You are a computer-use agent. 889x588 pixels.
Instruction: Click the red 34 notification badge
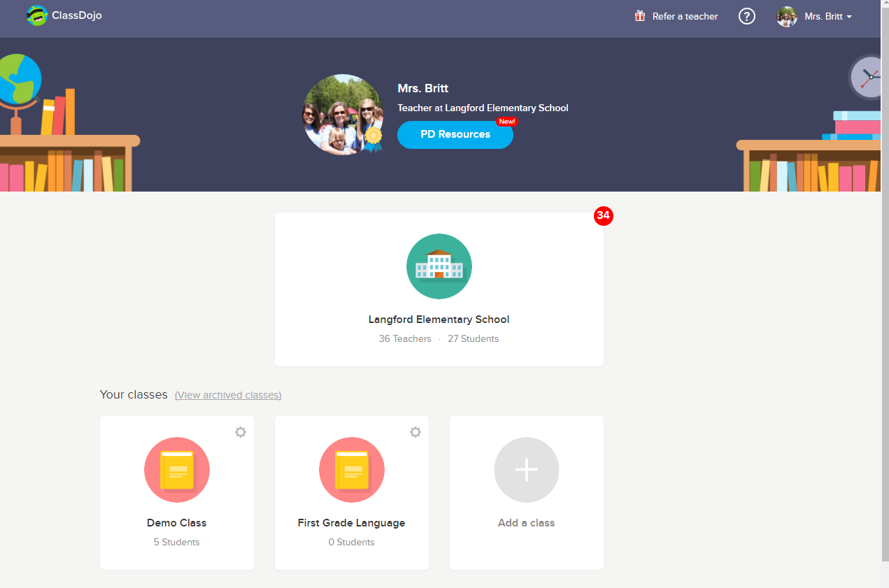click(x=603, y=216)
